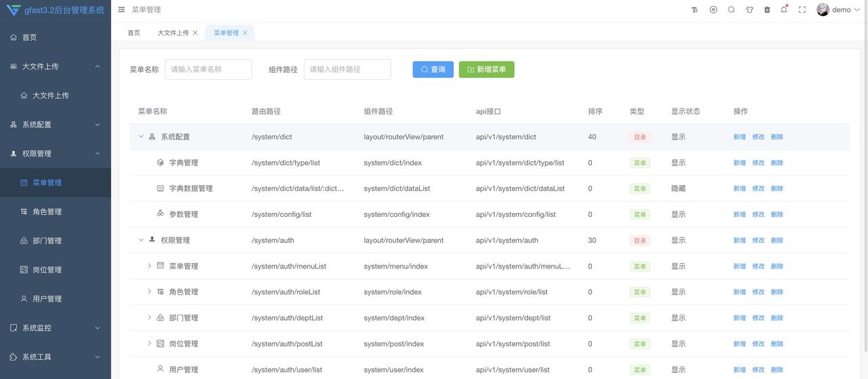Click 修改 in the 权限管理 row
Image resolution: width=868 pixels, height=379 pixels.
(758, 240)
